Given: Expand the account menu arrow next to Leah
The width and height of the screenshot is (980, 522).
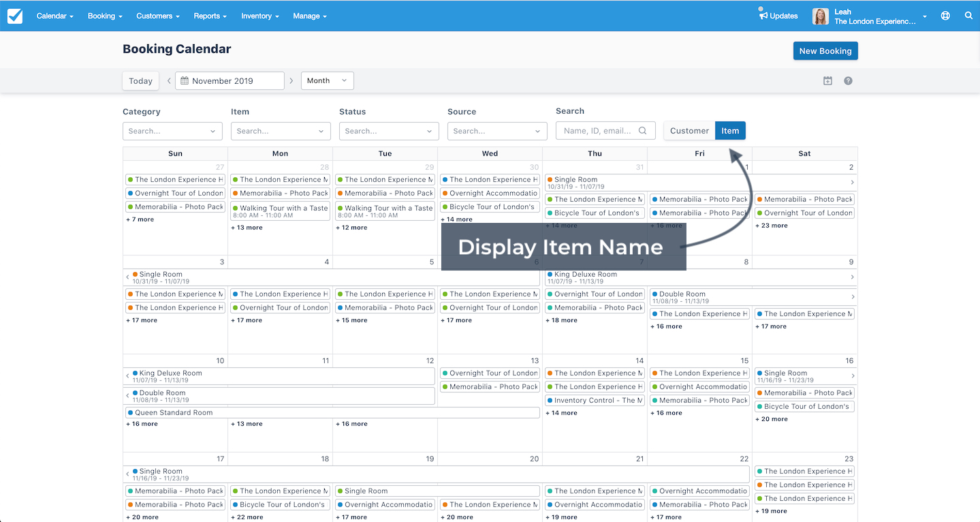Looking at the screenshot, I should point(925,16).
